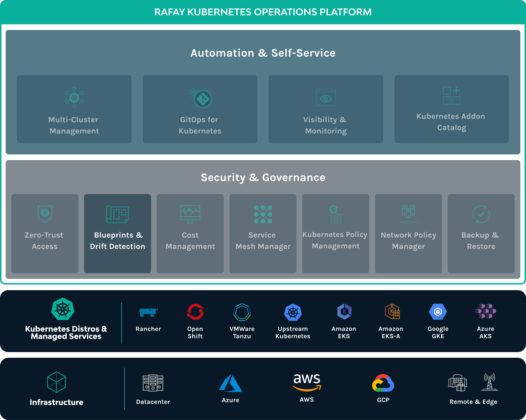Click the Azure infrastructure logo
Viewport: 526px width, 420px height.
click(x=230, y=383)
